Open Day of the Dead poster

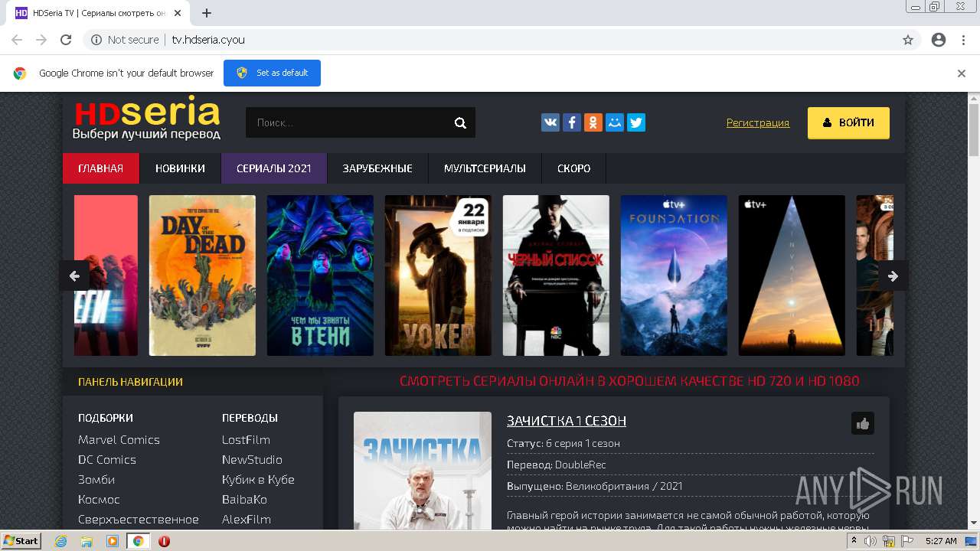tap(202, 275)
